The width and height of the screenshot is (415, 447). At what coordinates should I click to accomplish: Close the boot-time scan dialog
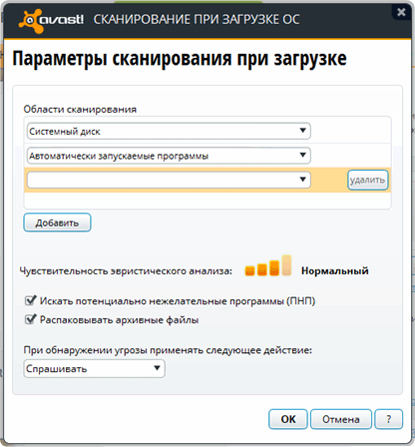point(401,12)
